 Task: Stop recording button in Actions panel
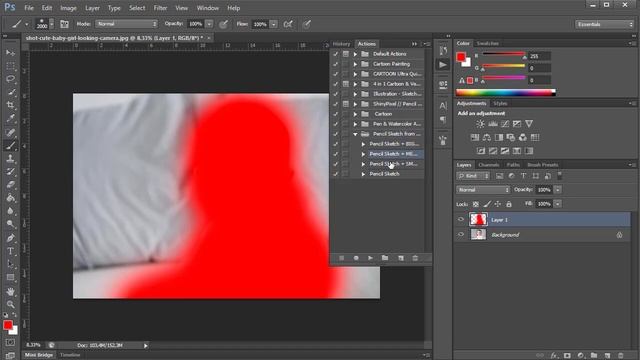342,258
